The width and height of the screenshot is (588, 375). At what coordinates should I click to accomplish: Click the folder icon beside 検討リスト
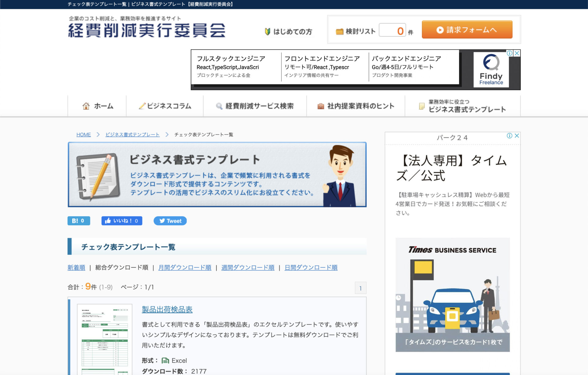coord(340,30)
